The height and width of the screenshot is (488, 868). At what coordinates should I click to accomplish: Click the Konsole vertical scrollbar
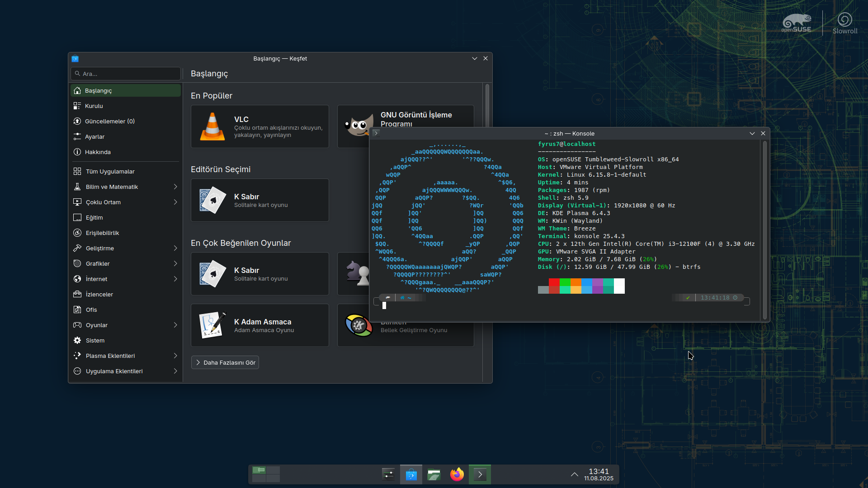point(765,230)
